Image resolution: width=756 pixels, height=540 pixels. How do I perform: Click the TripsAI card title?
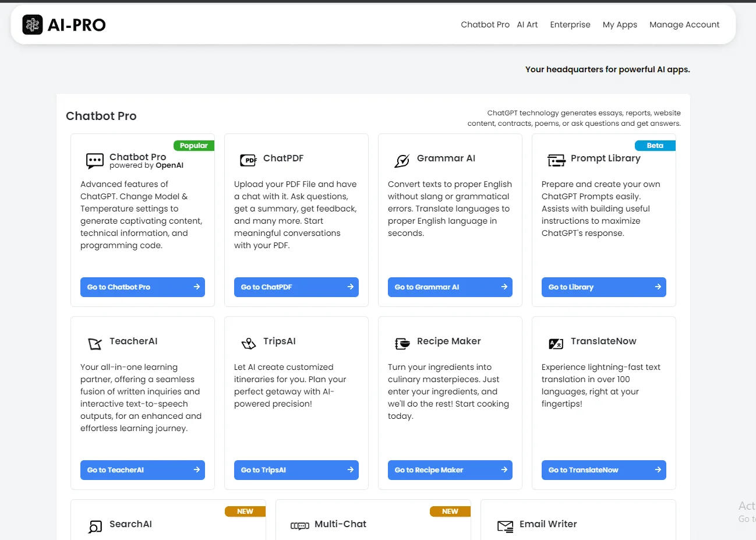tap(280, 341)
